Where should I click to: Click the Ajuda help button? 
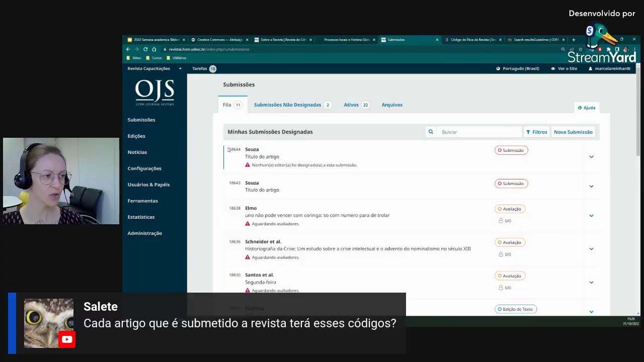click(587, 108)
